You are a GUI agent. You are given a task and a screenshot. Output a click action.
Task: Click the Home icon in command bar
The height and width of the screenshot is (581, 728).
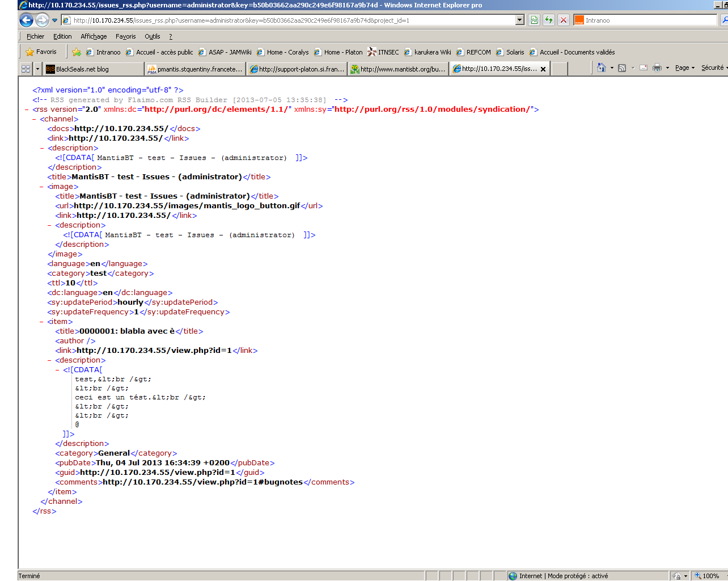click(602, 68)
